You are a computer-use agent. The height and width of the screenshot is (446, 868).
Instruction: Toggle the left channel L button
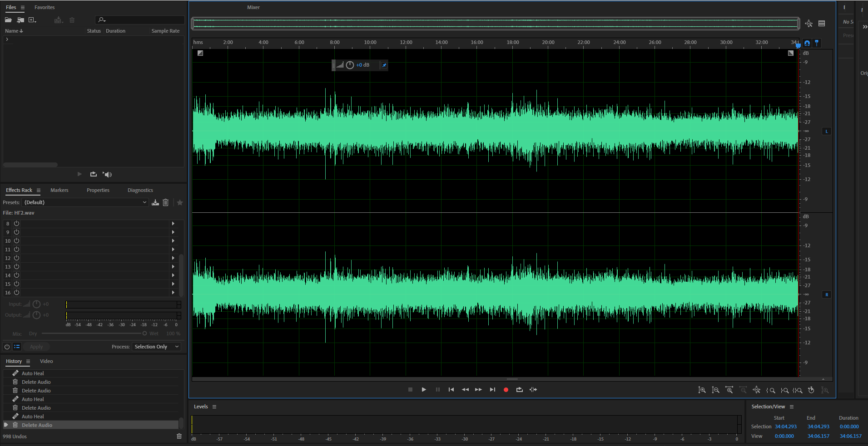827,132
